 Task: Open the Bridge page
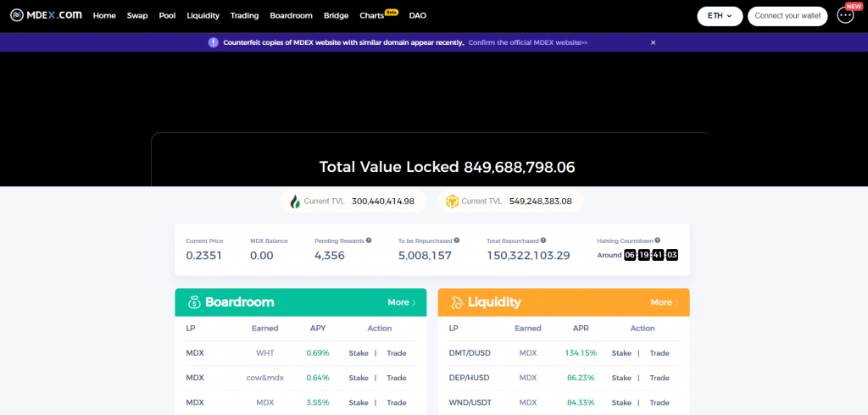coord(336,15)
